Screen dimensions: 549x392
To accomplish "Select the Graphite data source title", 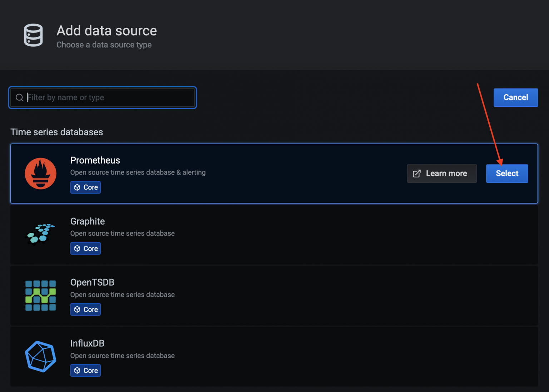I will pos(88,221).
